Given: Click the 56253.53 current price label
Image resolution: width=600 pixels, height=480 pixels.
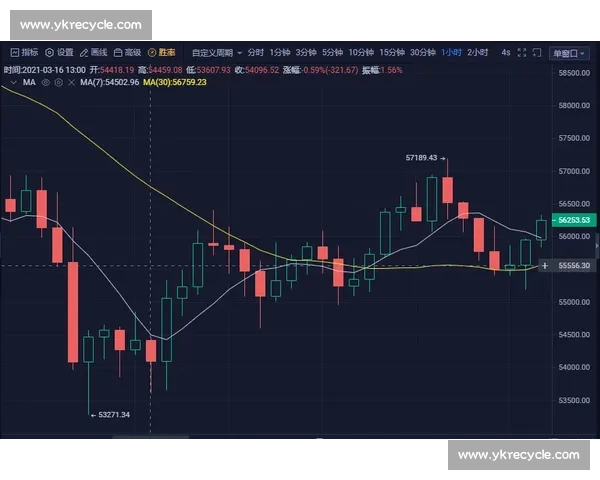Looking at the screenshot, I should click(x=574, y=220).
